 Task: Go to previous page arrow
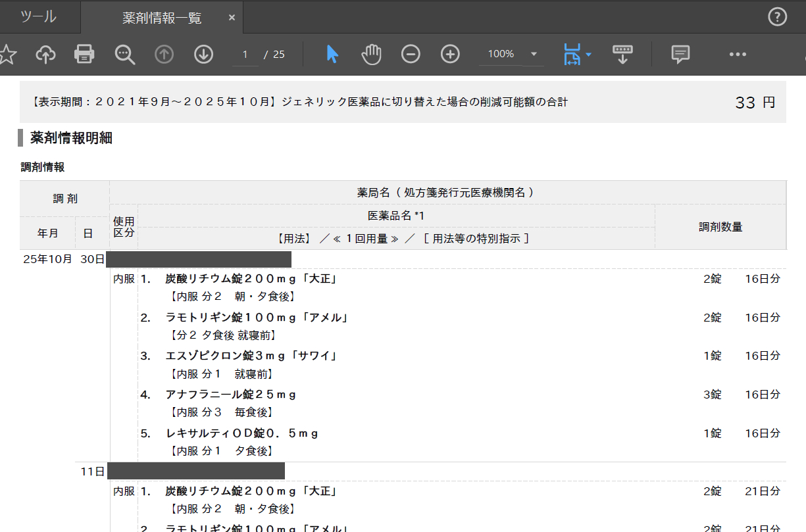coord(164,55)
